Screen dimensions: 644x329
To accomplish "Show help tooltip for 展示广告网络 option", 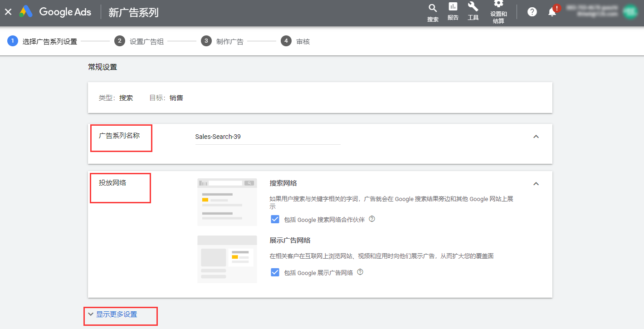I will [360, 272].
